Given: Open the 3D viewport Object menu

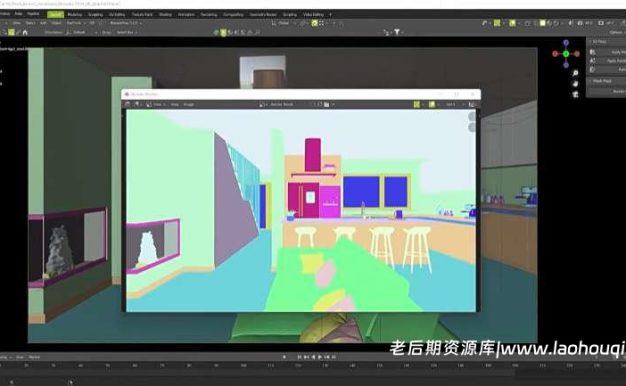Looking at the screenshot, I should pyautogui.click(x=56, y=23).
